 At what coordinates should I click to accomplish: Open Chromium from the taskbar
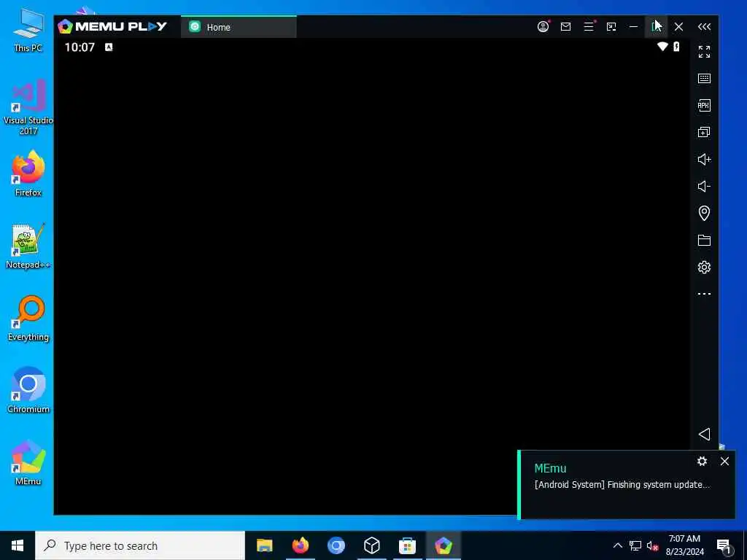tap(336, 545)
